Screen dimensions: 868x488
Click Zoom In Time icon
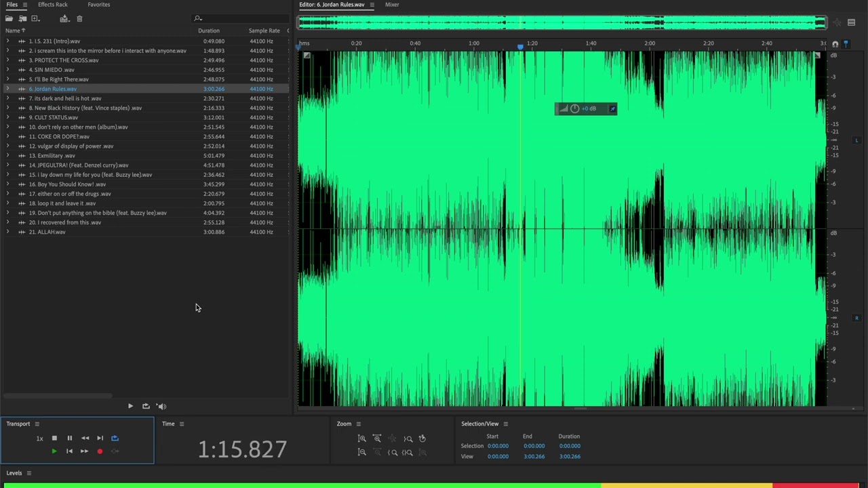(x=377, y=439)
